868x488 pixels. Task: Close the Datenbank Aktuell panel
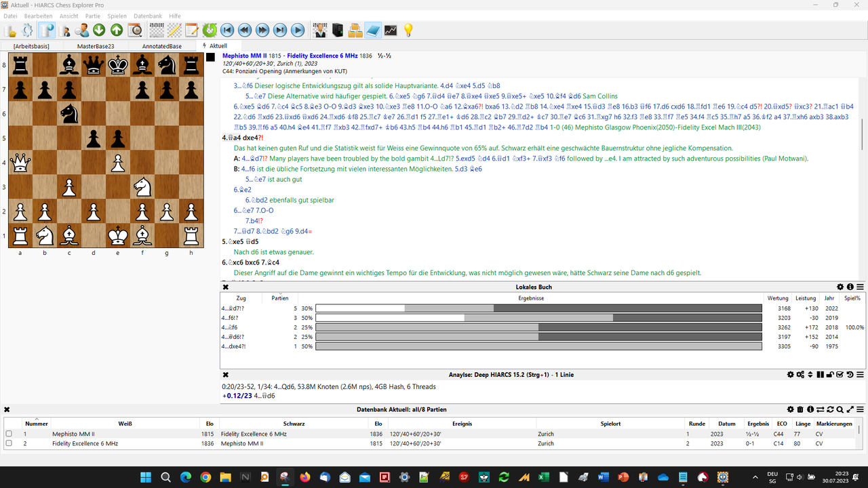click(x=7, y=409)
